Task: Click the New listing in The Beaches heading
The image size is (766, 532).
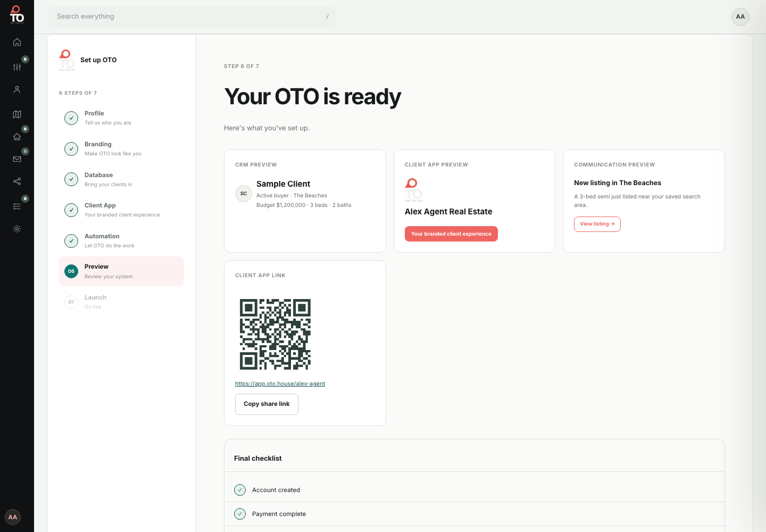Action: tap(618, 183)
